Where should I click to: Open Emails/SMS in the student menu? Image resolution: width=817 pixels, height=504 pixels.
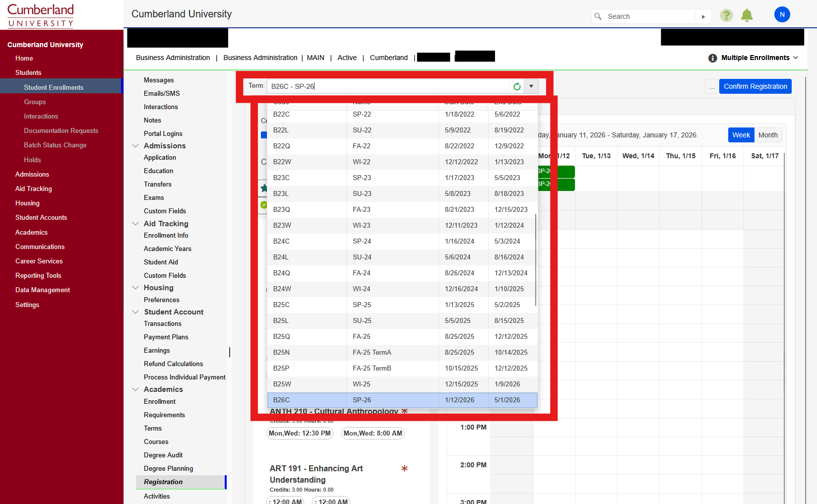[162, 93]
